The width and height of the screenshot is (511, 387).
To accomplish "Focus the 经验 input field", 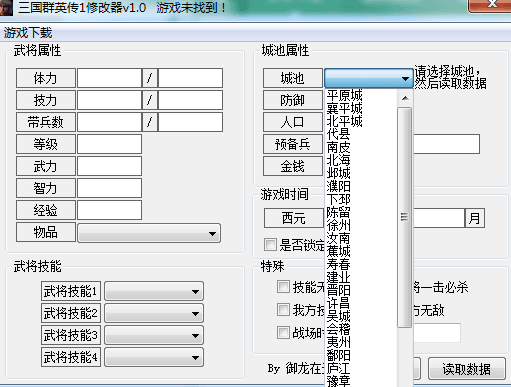I will click(x=109, y=210).
